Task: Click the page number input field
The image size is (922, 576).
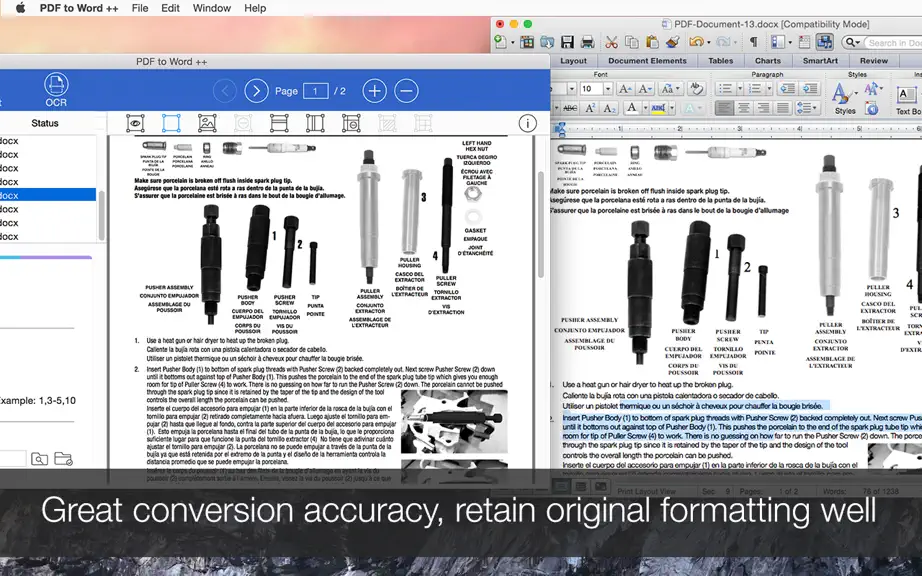Action: coord(315,91)
